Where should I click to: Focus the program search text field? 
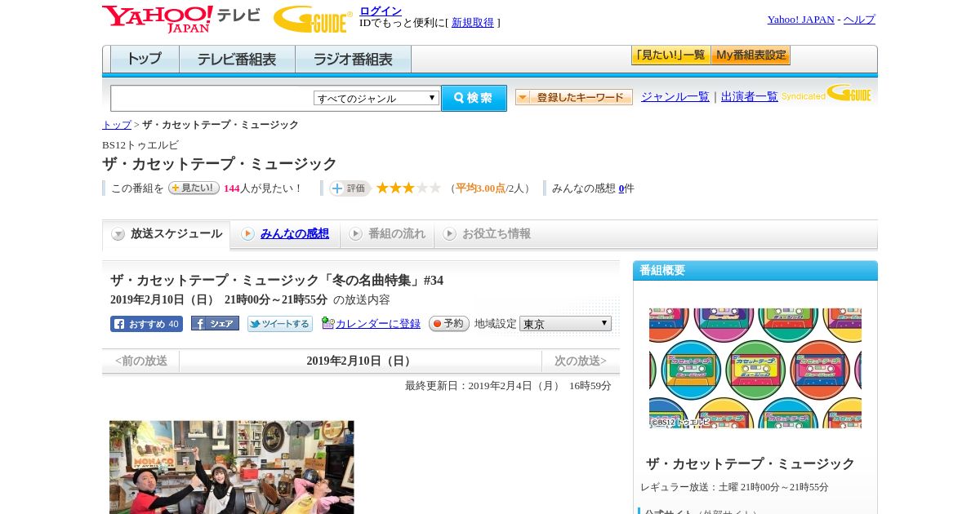[212, 98]
